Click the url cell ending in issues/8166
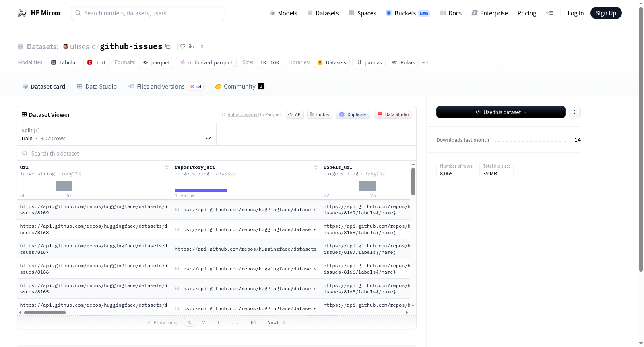Image resolution: width=644 pixels, height=347 pixels. (94, 269)
